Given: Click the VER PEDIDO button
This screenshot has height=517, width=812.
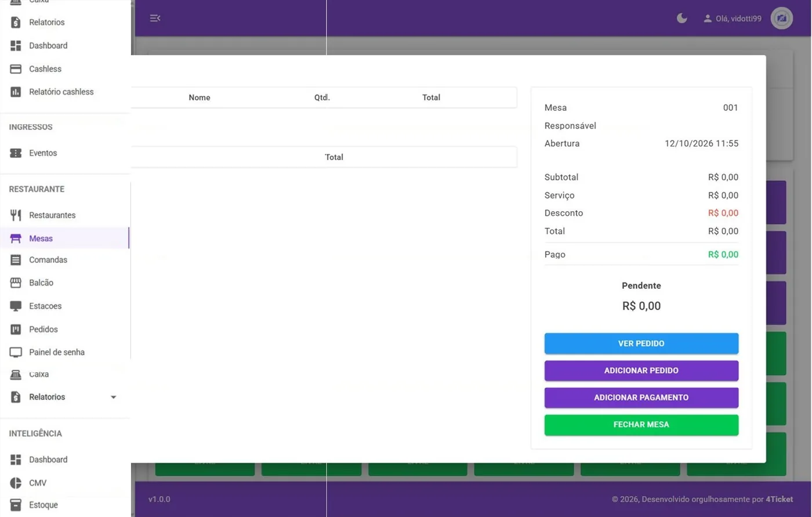Looking at the screenshot, I should pyautogui.click(x=641, y=344).
